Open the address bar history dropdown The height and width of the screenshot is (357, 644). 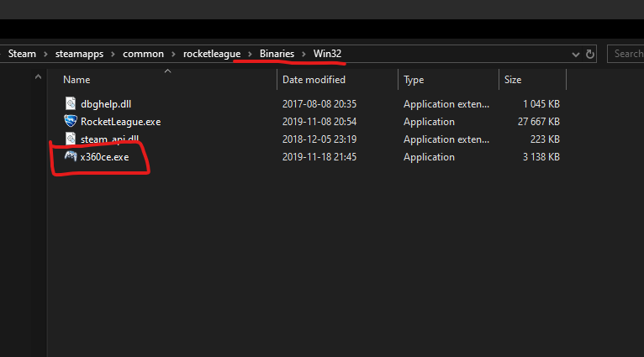(576, 54)
